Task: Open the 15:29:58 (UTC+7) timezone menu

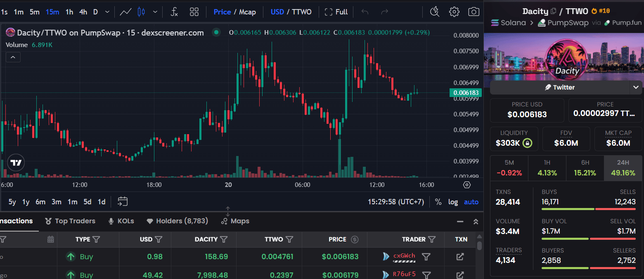Action: 396,202
